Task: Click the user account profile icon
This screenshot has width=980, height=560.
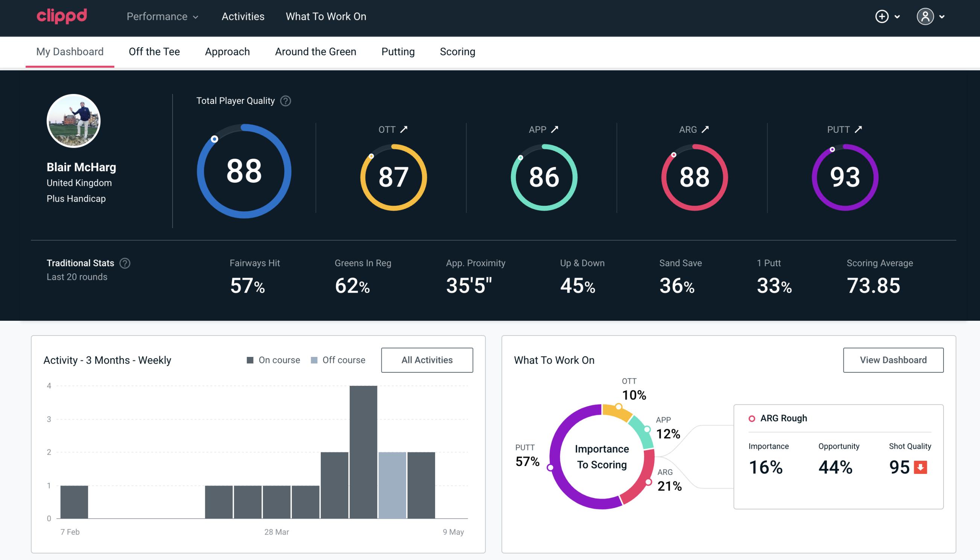Action: pyautogui.click(x=925, y=17)
